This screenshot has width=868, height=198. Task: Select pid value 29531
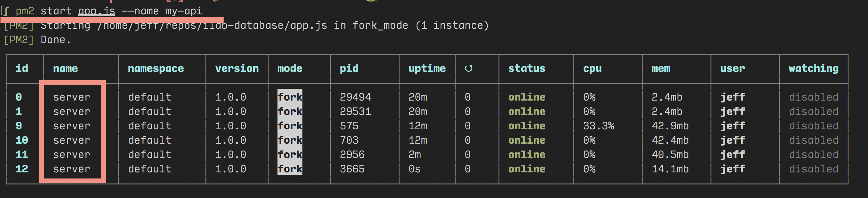[355, 112]
